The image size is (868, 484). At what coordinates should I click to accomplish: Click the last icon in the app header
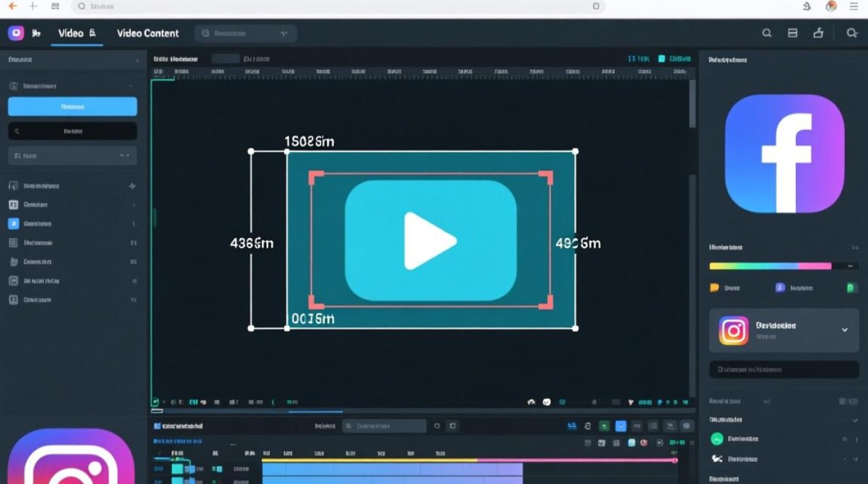pos(851,34)
